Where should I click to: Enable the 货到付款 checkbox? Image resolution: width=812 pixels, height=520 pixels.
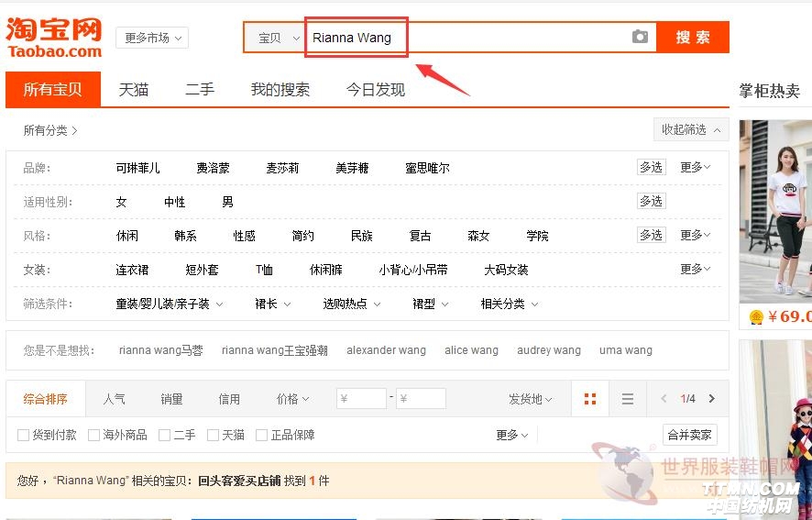pos(24,435)
